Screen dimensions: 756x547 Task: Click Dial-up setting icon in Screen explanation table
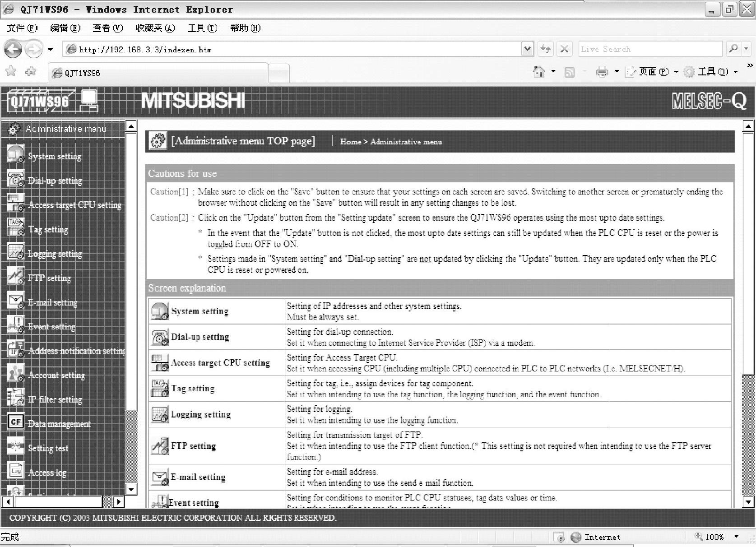(x=160, y=337)
